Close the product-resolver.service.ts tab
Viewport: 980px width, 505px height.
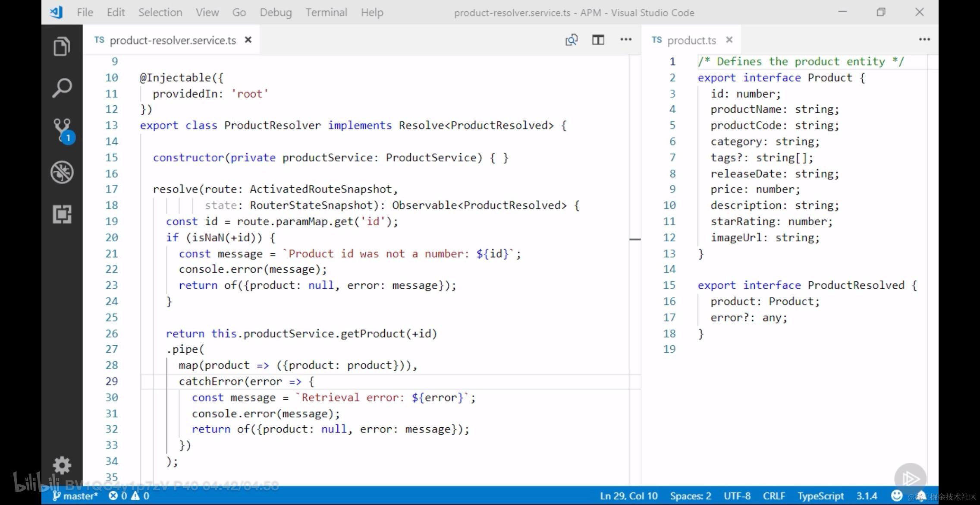coord(248,40)
